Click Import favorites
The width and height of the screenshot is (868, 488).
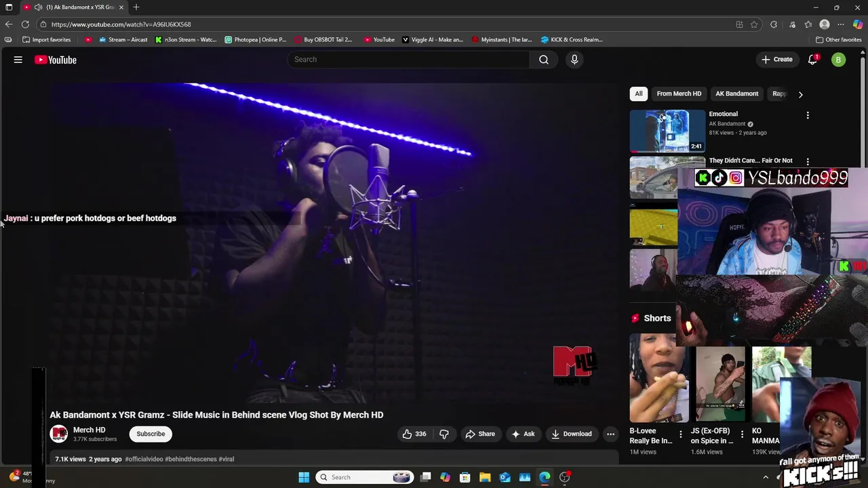pos(47,39)
